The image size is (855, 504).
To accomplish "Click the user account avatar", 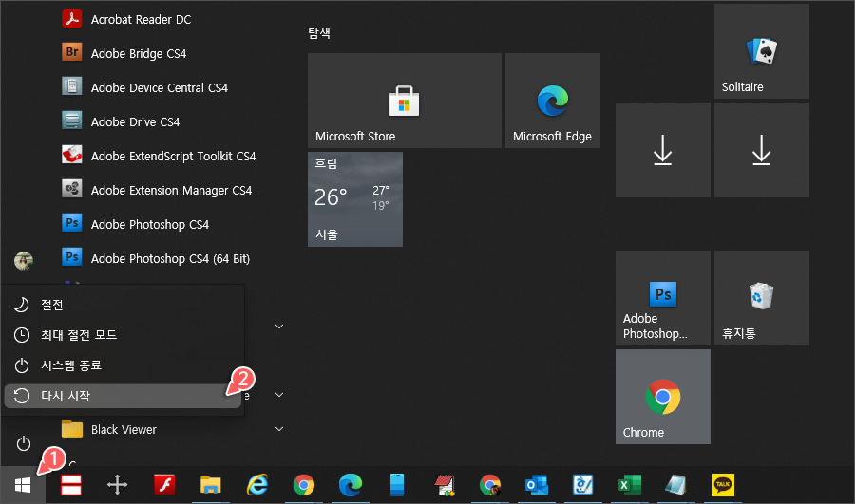I will point(24,261).
